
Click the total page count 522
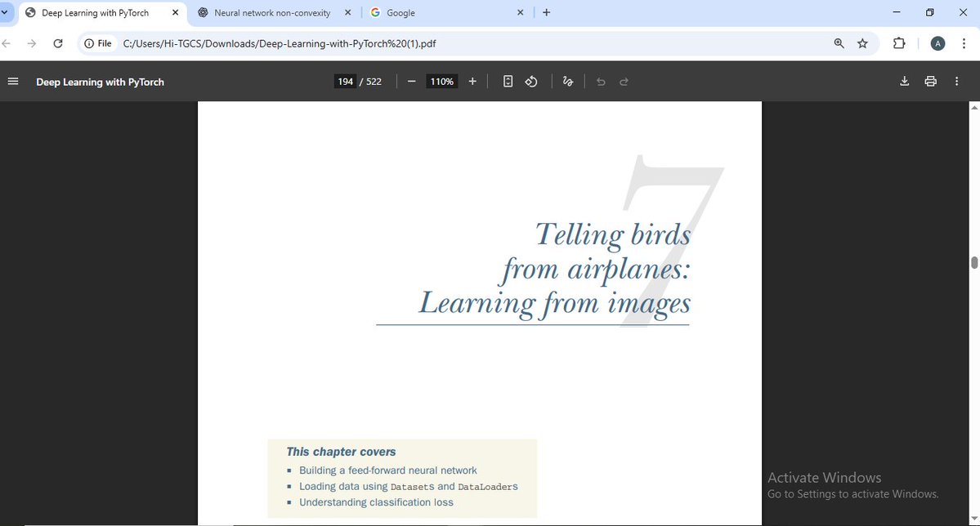click(374, 82)
